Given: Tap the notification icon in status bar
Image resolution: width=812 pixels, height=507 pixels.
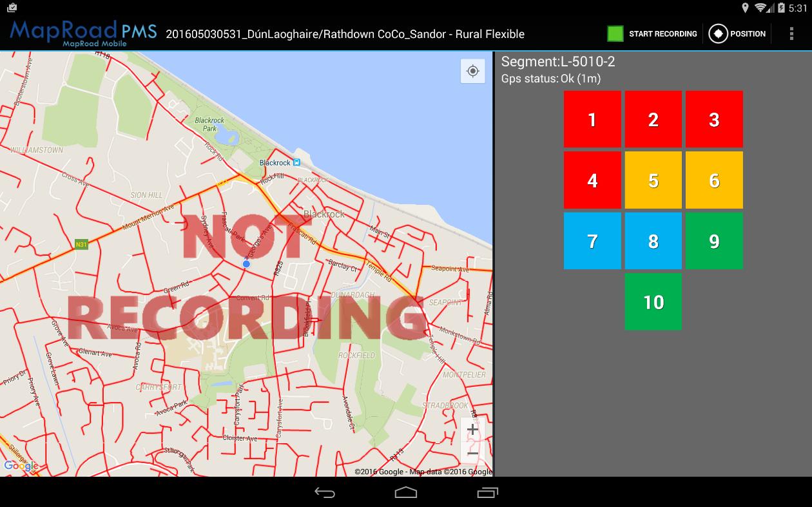Looking at the screenshot, I should [x=13, y=8].
